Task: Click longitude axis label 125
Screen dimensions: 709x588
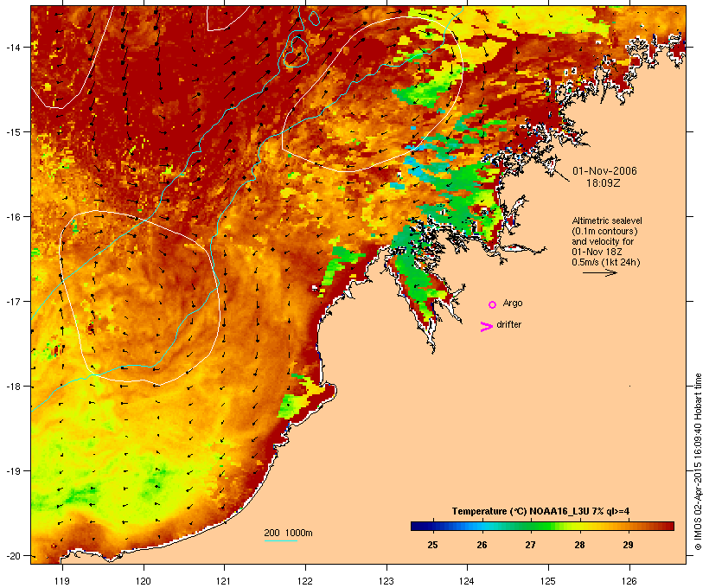Action: click(x=548, y=581)
